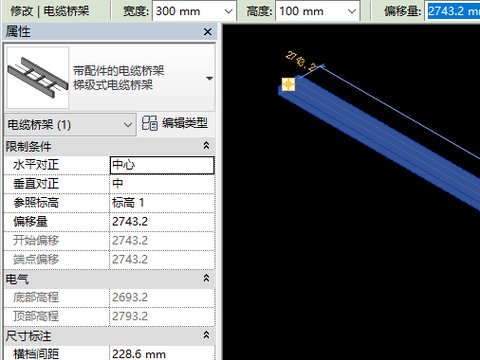Click the 顶部高程 value 2793.2
480x360 pixels.
coord(162,316)
